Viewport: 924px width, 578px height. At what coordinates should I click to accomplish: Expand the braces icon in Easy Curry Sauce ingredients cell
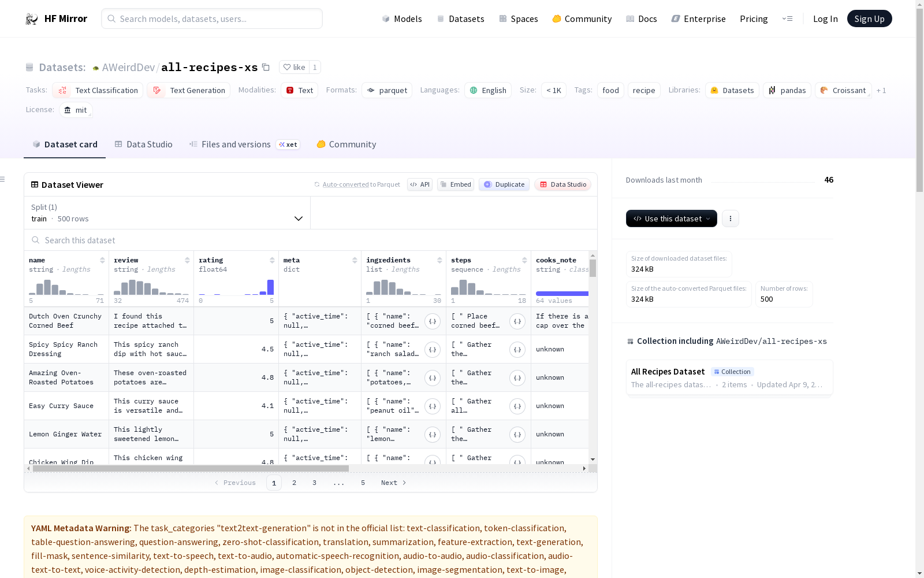(433, 406)
